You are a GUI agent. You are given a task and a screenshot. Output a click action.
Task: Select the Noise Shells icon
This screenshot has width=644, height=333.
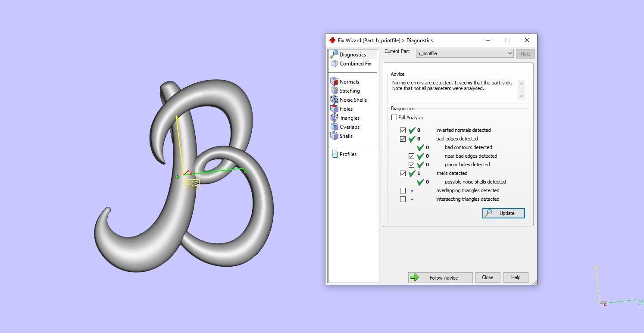coord(334,100)
